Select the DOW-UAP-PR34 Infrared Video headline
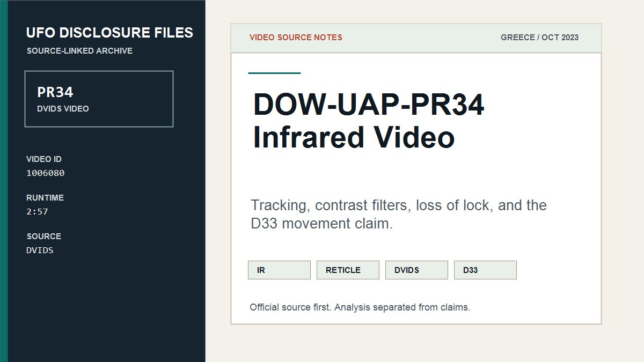 point(369,121)
